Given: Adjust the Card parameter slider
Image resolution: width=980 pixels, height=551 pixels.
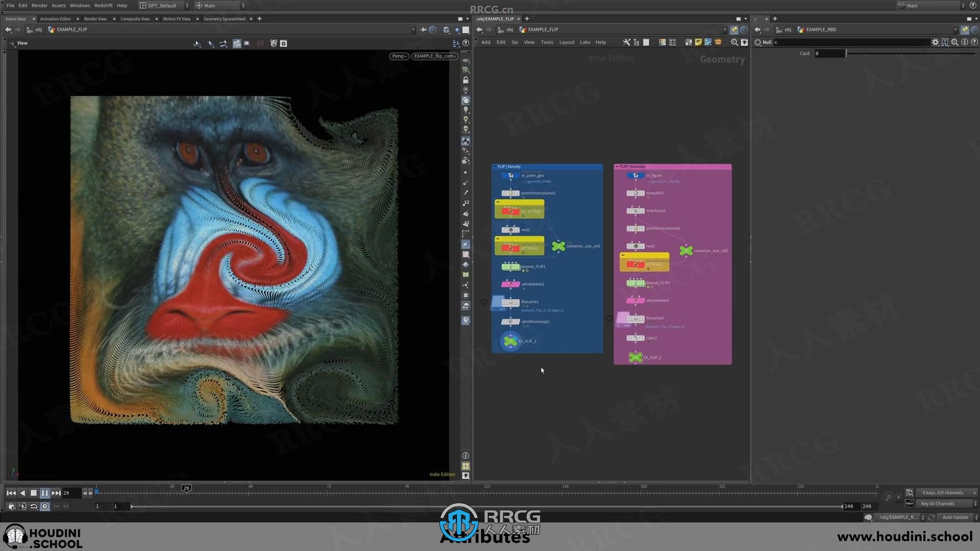Looking at the screenshot, I should click(911, 54).
